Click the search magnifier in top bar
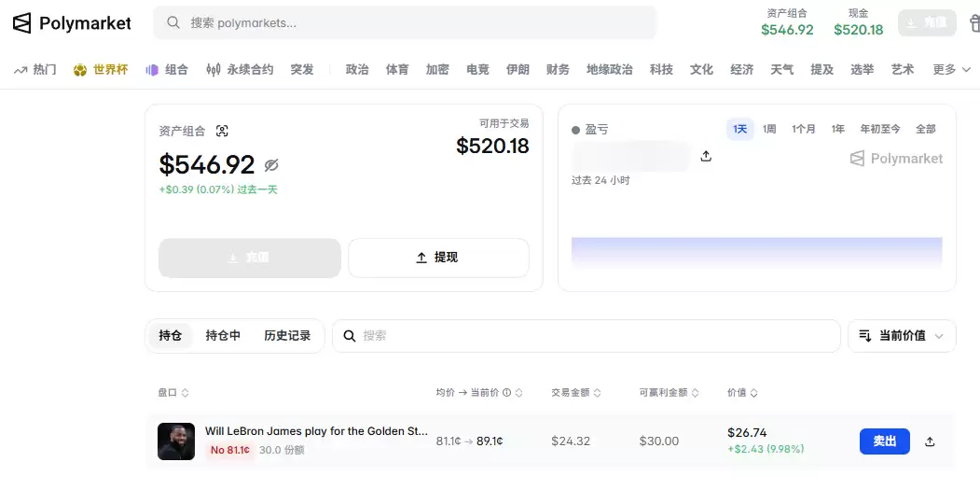 [173, 22]
